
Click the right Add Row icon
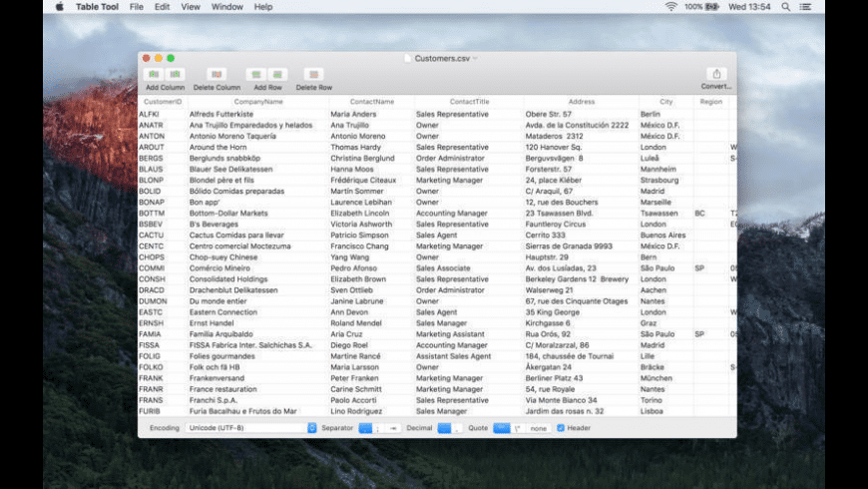pos(277,75)
